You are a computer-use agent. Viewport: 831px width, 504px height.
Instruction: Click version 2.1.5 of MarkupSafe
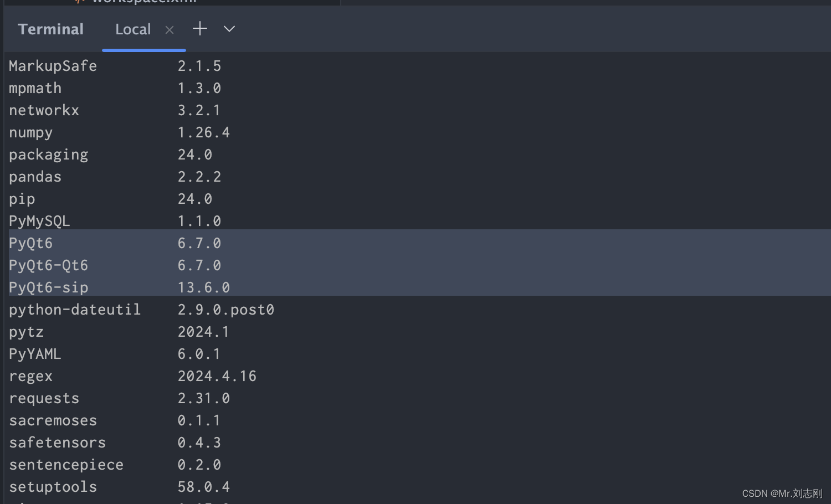click(x=199, y=66)
